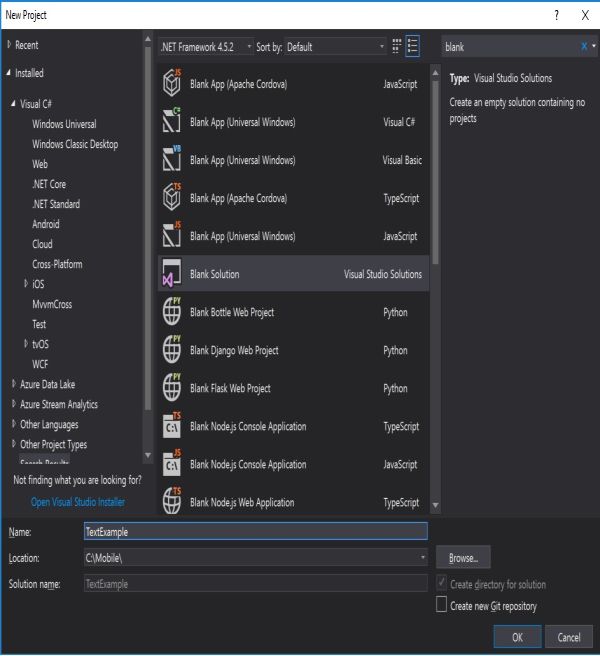Select the Cross-Platform category
Viewport: 600px width, 656px height.
57,264
